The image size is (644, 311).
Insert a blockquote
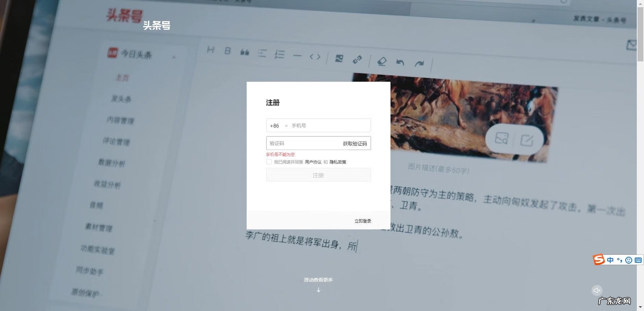[x=245, y=52]
